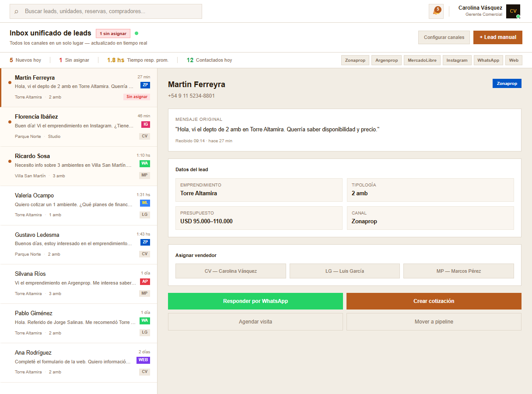This screenshot has width=532, height=394.
Task: Assign Luis García as vendedor
Action: 344,271
